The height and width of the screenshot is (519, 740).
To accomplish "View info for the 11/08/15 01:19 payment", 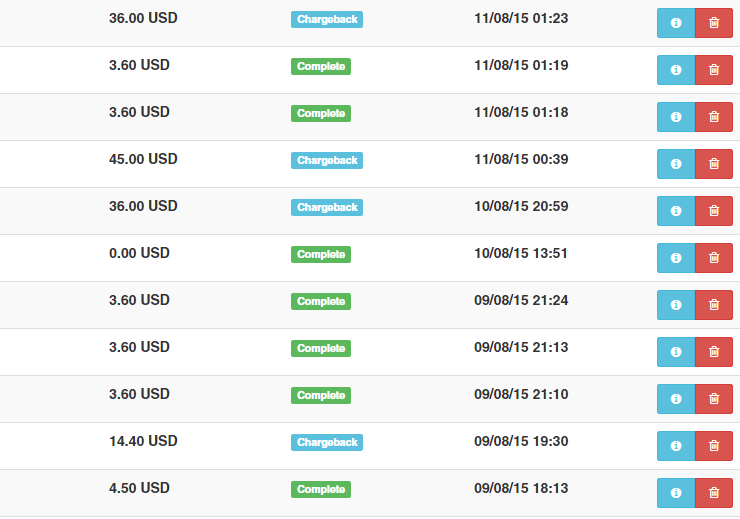I will (x=676, y=70).
